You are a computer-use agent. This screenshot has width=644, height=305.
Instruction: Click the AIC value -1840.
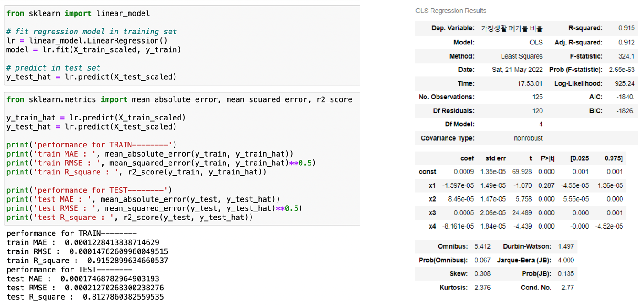(625, 97)
